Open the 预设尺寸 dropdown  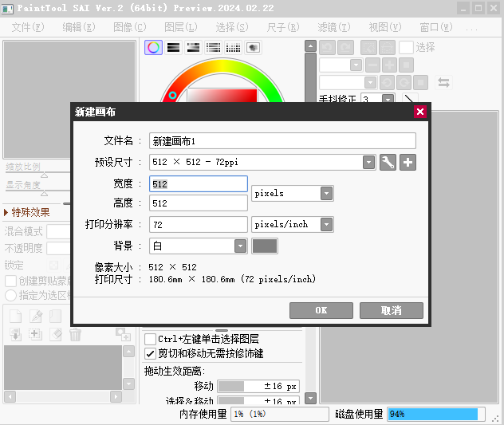pyautogui.click(x=368, y=163)
